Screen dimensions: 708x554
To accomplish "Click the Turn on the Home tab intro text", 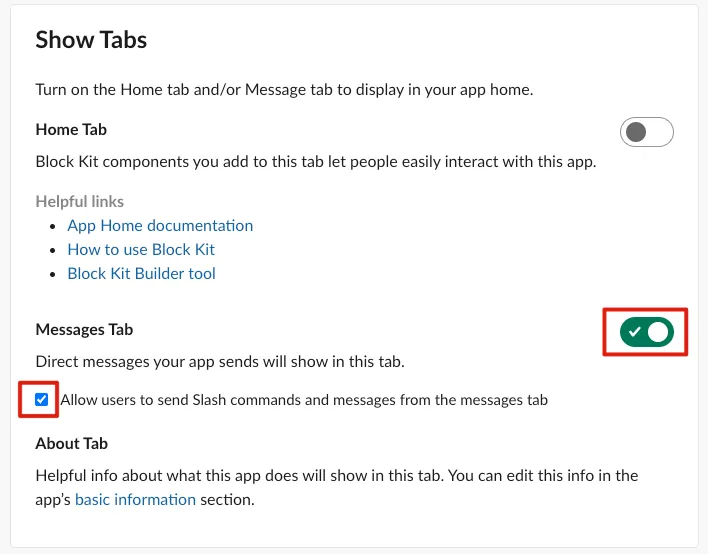I will [284, 89].
